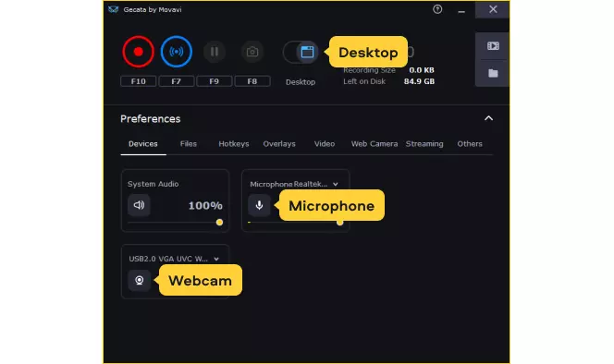Click the System Audio label
The height and width of the screenshot is (364, 614).
click(153, 184)
